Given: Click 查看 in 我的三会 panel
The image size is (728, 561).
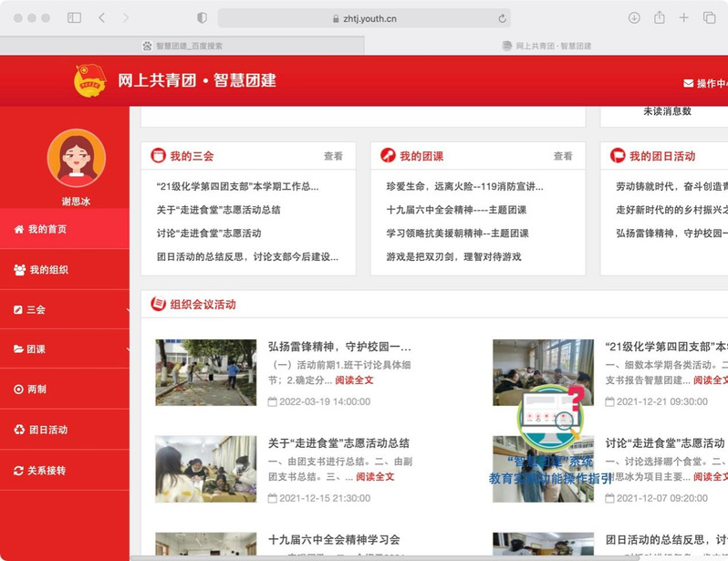Looking at the screenshot, I should tap(333, 156).
